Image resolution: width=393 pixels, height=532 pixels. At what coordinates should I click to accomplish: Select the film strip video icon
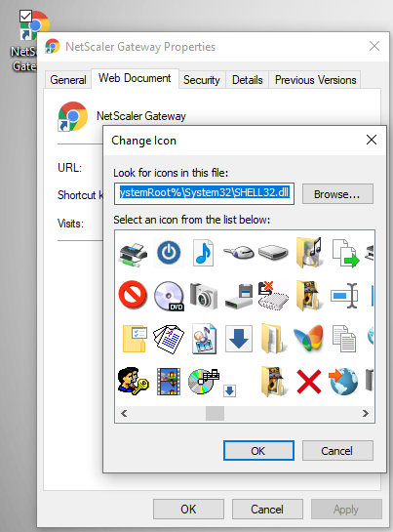[169, 382]
